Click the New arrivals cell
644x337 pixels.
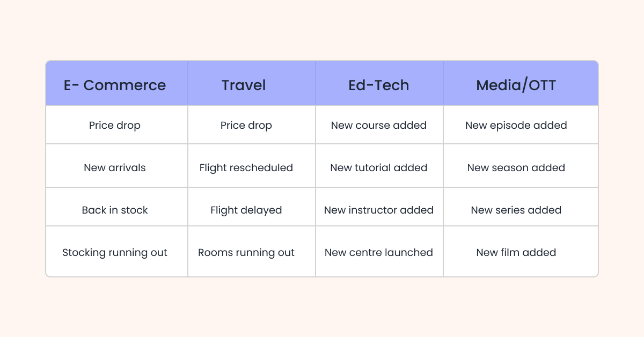(x=115, y=167)
